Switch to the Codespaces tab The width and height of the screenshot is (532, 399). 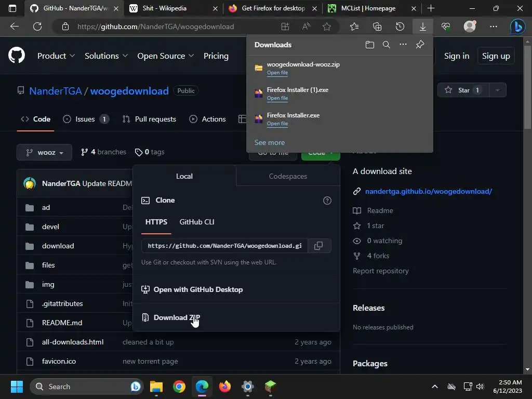288,176
